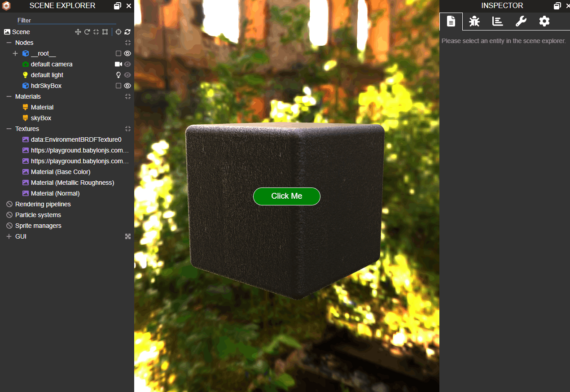Click the Babylon.js logo in Scene Explorer header
Image resolution: width=570 pixels, height=392 pixels.
tap(6, 6)
